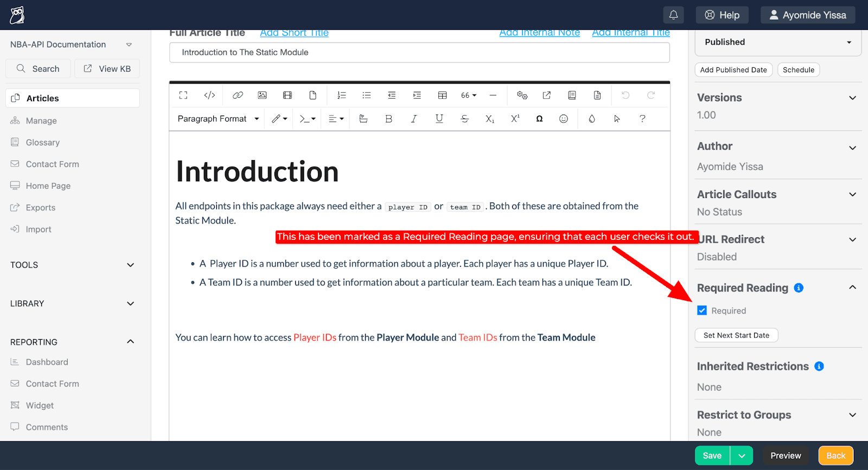This screenshot has width=868, height=470.
Task: Increase indent of the paragraph
Action: click(417, 95)
